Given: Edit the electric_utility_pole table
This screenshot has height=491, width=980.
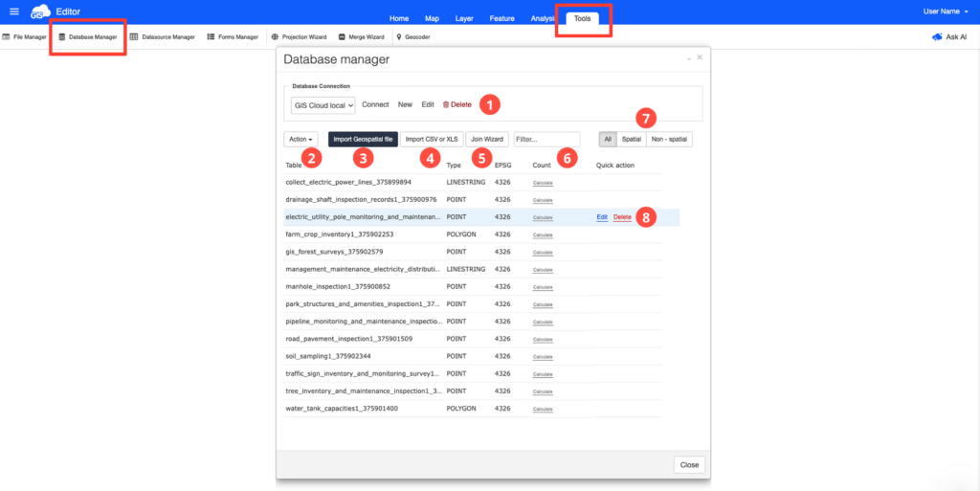Looking at the screenshot, I should (x=602, y=217).
